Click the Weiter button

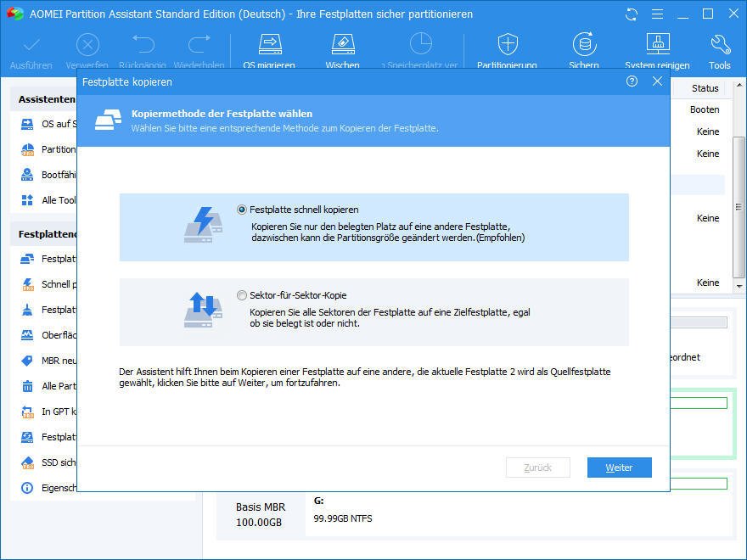[619, 468]
